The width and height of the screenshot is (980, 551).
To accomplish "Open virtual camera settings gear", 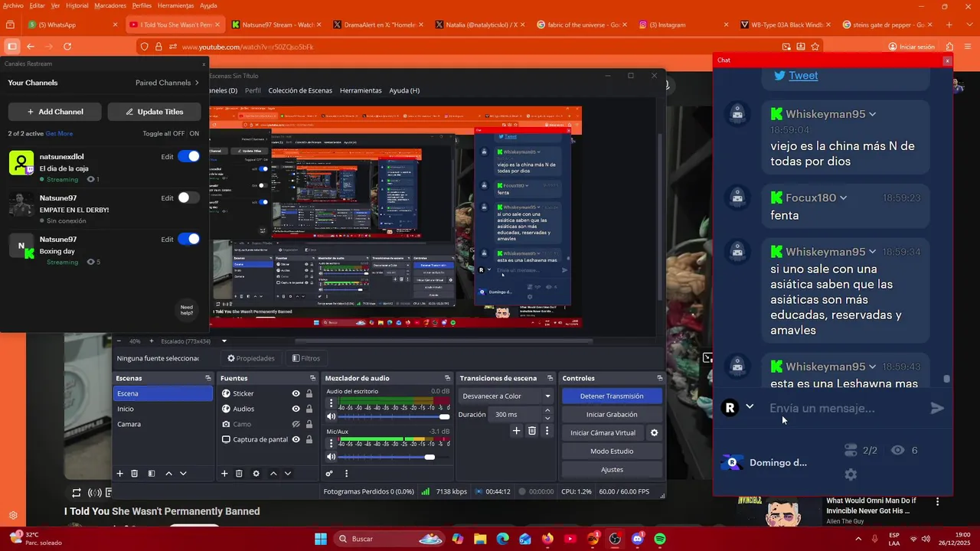I will (654, 432).
